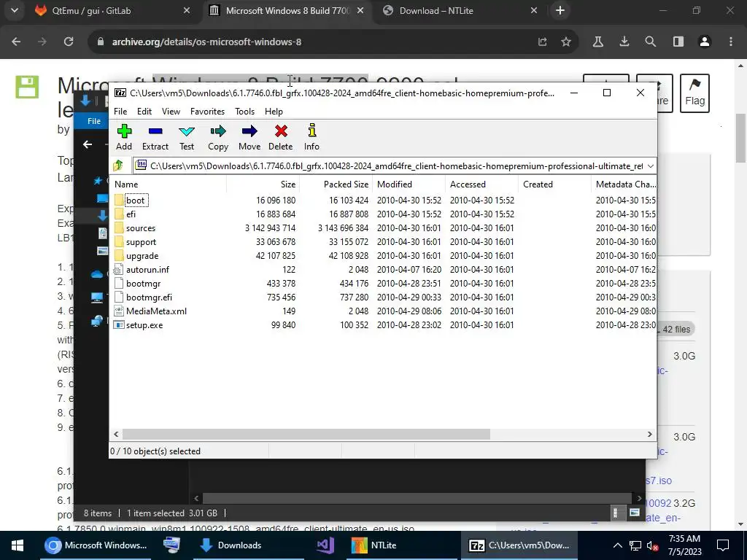The image size is (747, 560).
Task: Sort by Size column header
Action: [263, 184]
